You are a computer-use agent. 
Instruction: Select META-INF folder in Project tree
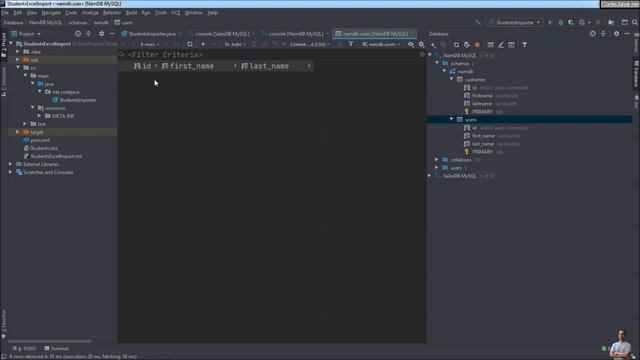[x=63, y=116]
